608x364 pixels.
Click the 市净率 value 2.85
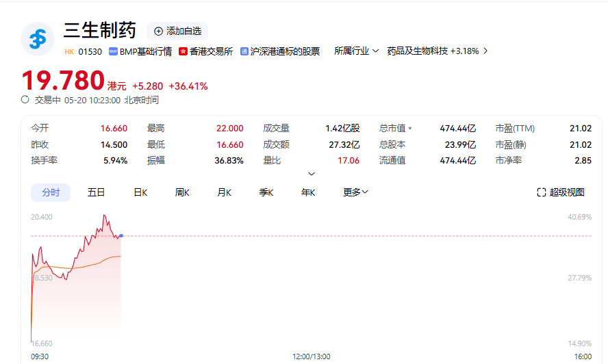[x=583, y=161]
